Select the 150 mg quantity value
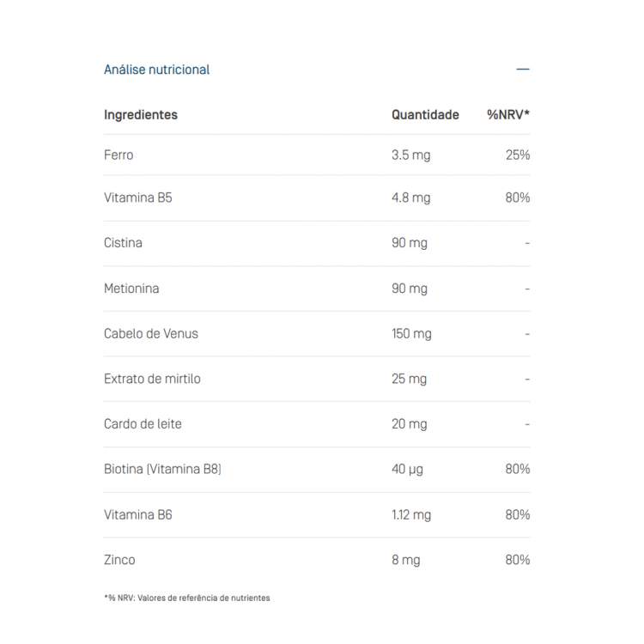The height and width of the screenshot is (644, 644). 411,333
